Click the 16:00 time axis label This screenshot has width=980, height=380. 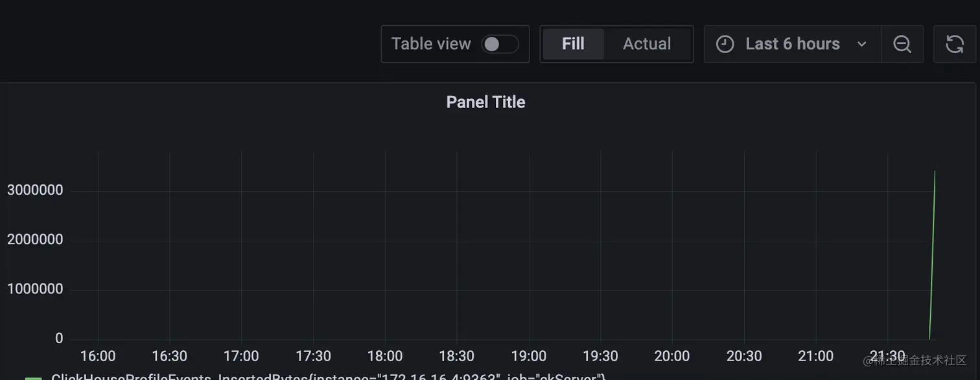[98, 356]
